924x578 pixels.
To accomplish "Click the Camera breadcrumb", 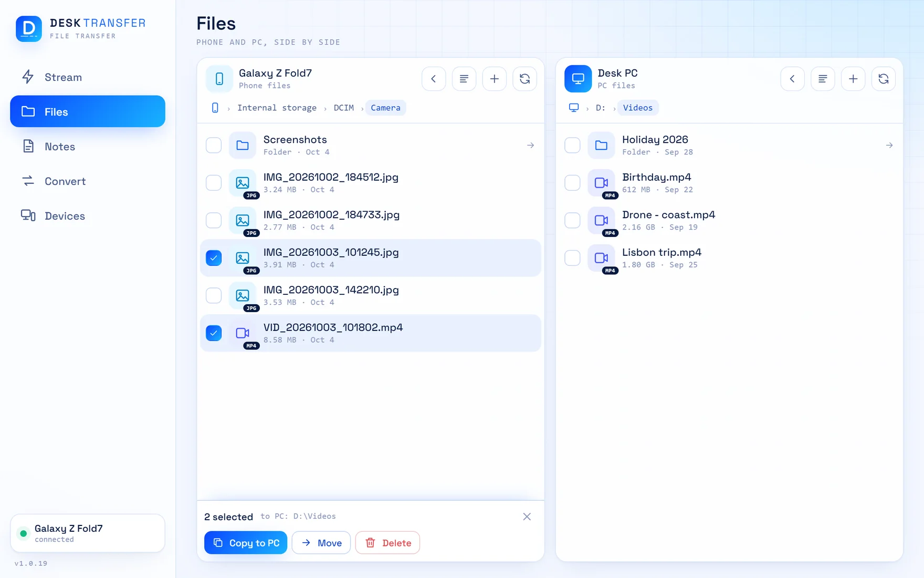I will 386,108.
